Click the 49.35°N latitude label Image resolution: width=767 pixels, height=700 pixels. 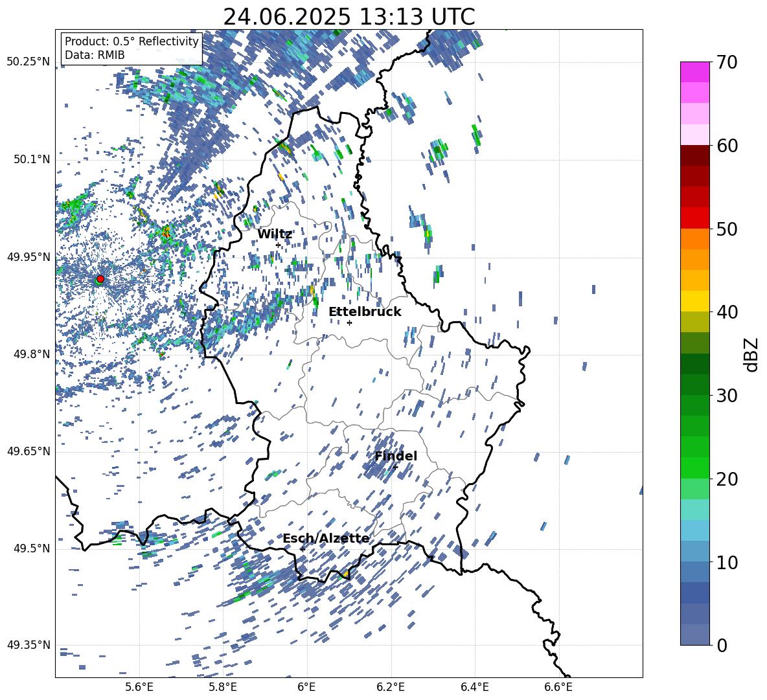tap(29, 645)
